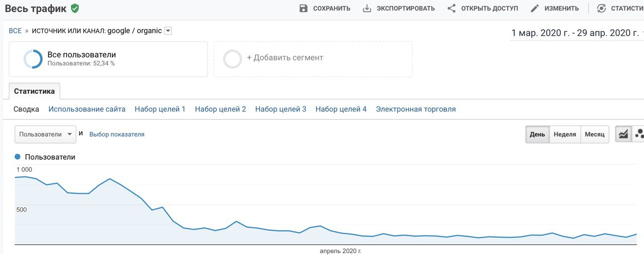Screen dimensions: 644x255
Task: Click the Выбор показателя link
Action: [117, 135]
